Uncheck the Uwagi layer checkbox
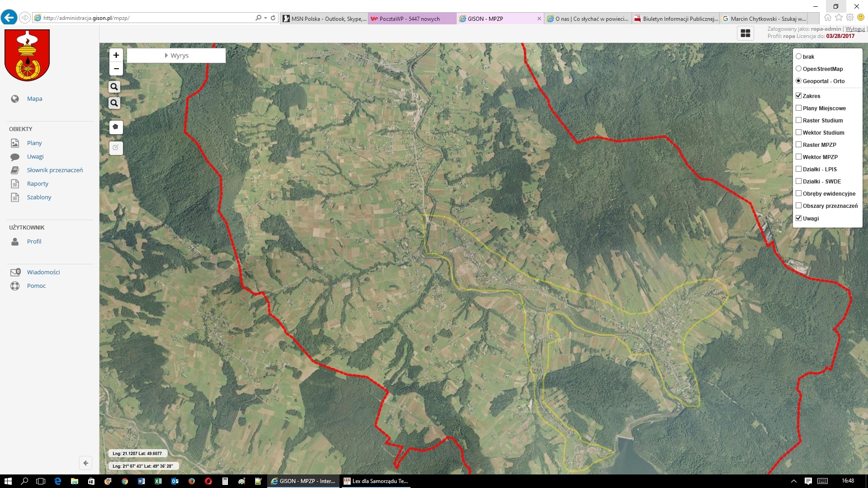The image size is (868, 488). pyautogui.click(x=799, y=218)
